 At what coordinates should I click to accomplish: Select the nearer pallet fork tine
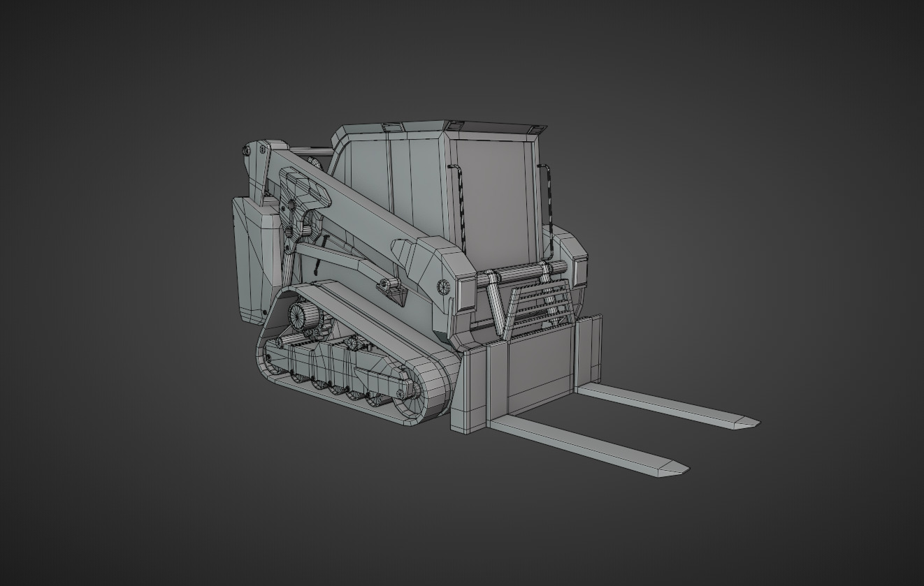click(x=589, y=446)
